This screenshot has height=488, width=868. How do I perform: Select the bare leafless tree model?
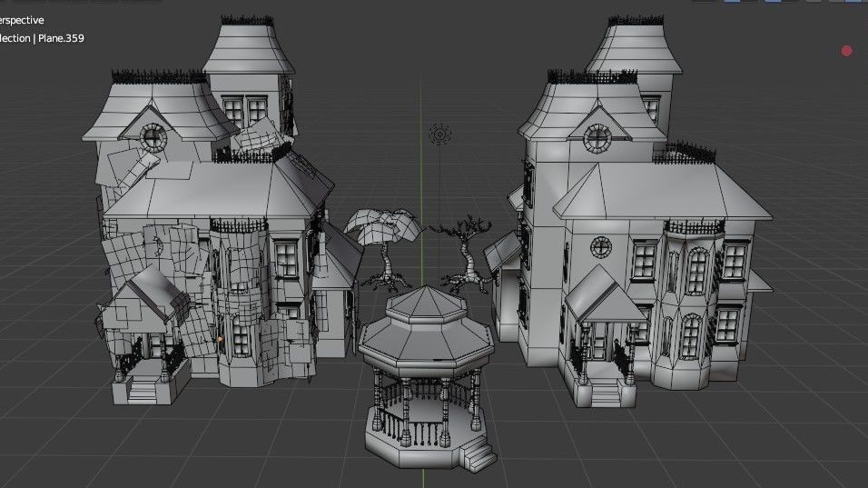pos(464,255)
